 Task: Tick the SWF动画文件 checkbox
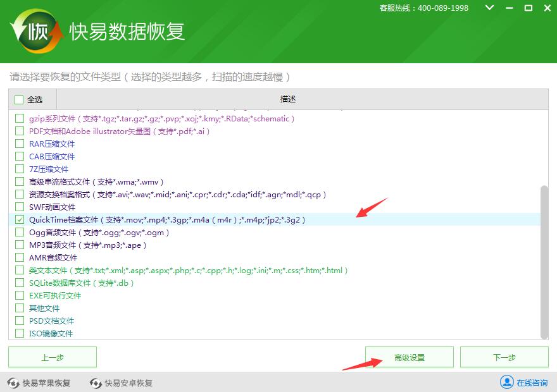click(x=20, y=207)
